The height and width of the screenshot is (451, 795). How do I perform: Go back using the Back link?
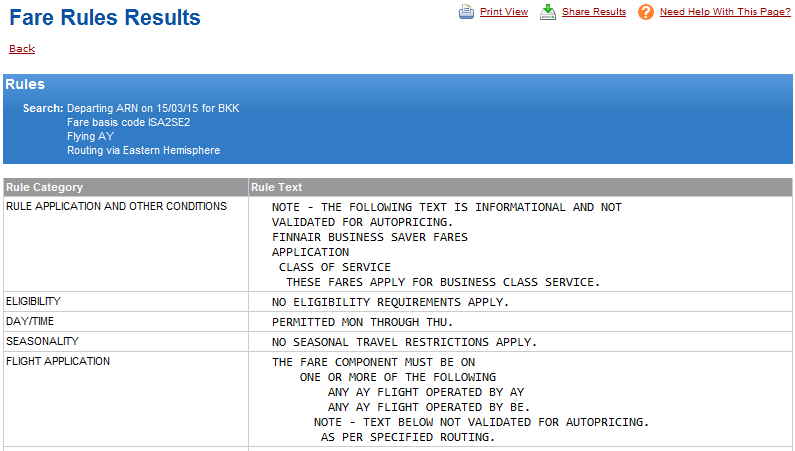click(x=22, y=49)
